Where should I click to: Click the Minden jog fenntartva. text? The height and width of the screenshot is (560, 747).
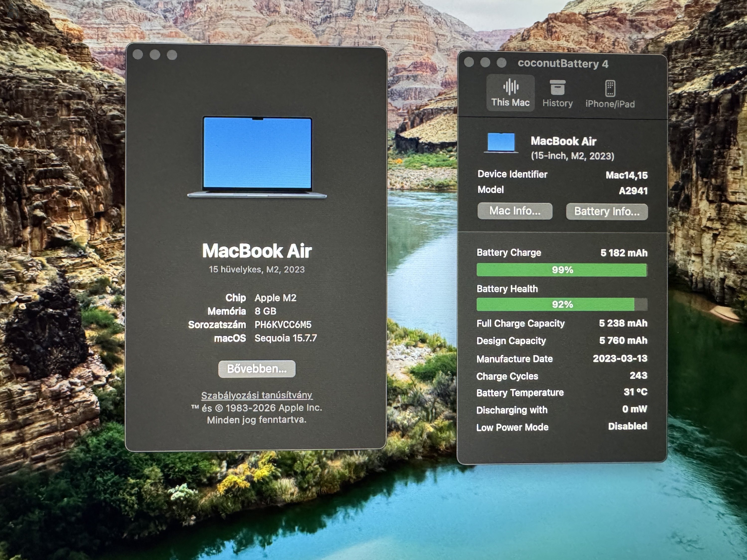click(x=257, y=420)
